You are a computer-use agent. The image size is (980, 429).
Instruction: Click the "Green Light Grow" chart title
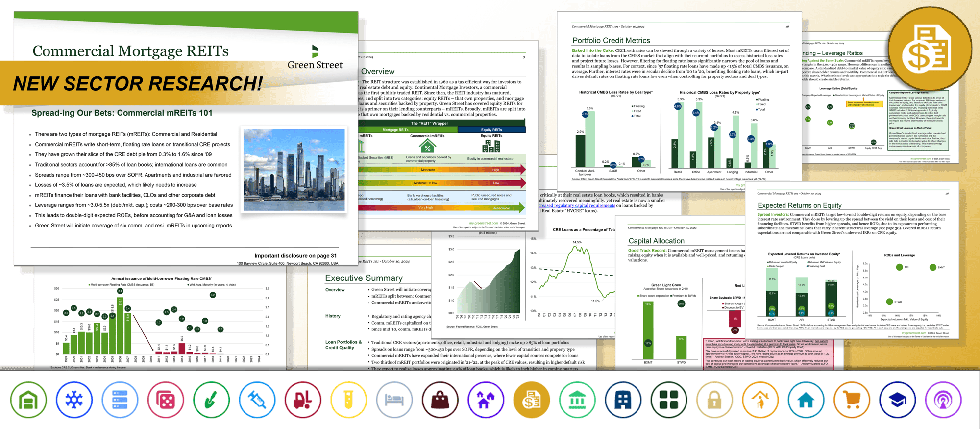point(665,285)
